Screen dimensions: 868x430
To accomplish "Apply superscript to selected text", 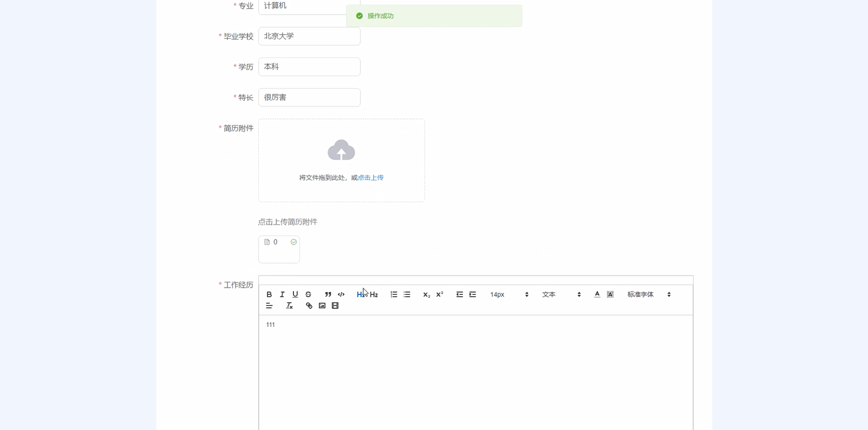I will [439, 294].
